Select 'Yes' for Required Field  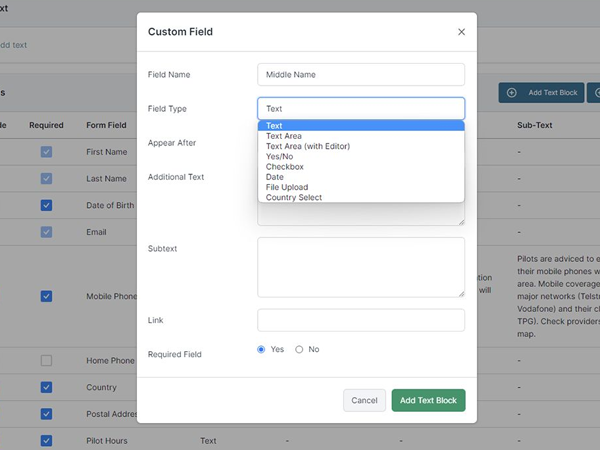pos(262,349)
